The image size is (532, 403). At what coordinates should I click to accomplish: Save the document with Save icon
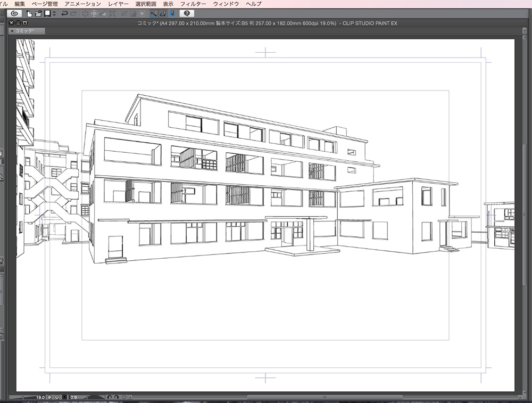pyautogui.click(x=47, y=14)
